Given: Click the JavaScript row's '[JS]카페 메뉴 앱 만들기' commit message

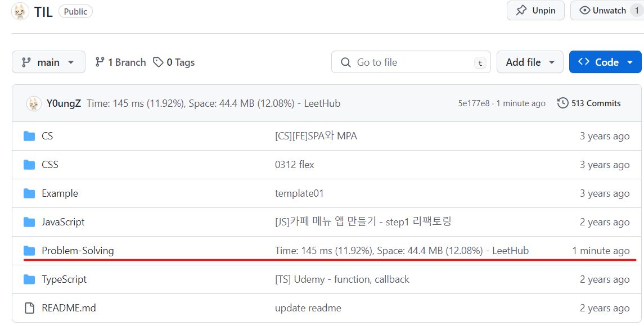Looking at the screenshot, I should 363,222.
